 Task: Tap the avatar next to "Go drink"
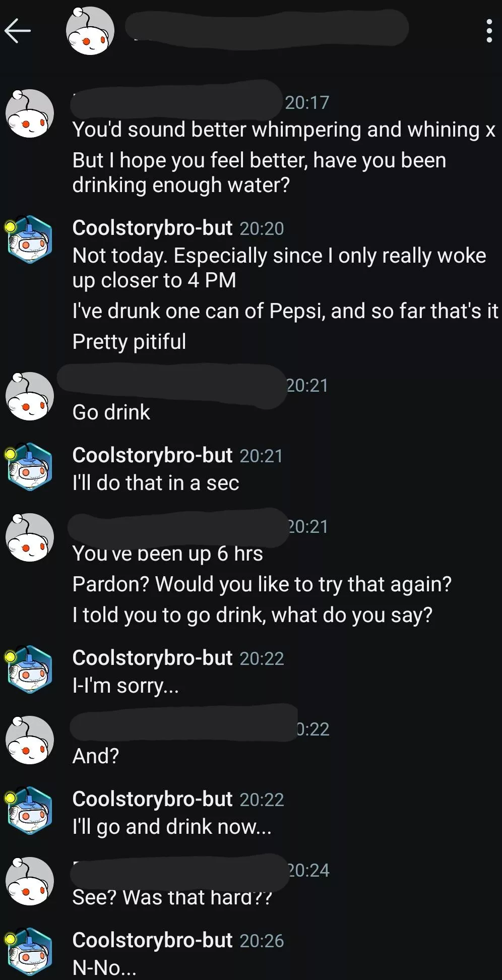(x=30, y=396)
